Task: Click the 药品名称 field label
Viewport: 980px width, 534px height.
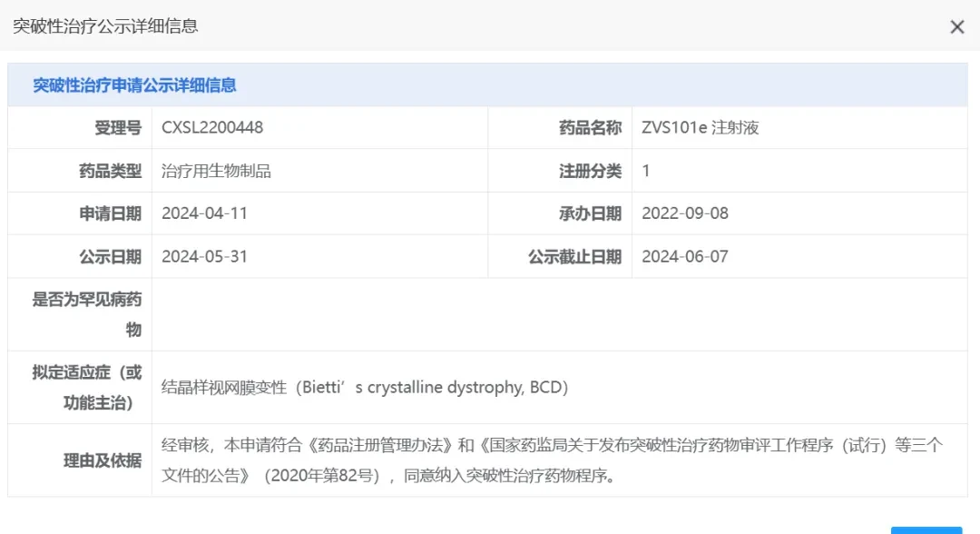Action: coord(590,127)
